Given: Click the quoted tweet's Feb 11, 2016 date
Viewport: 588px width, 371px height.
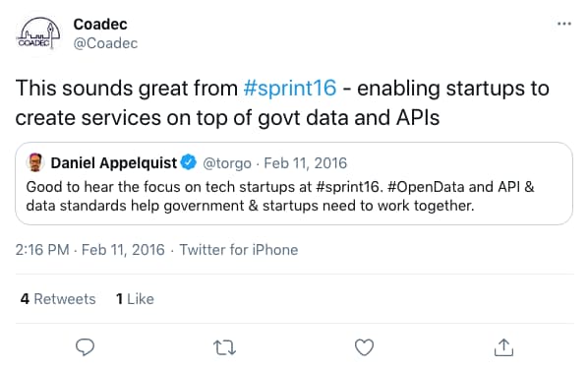Looking at the screenshot, I should [305, 163].
